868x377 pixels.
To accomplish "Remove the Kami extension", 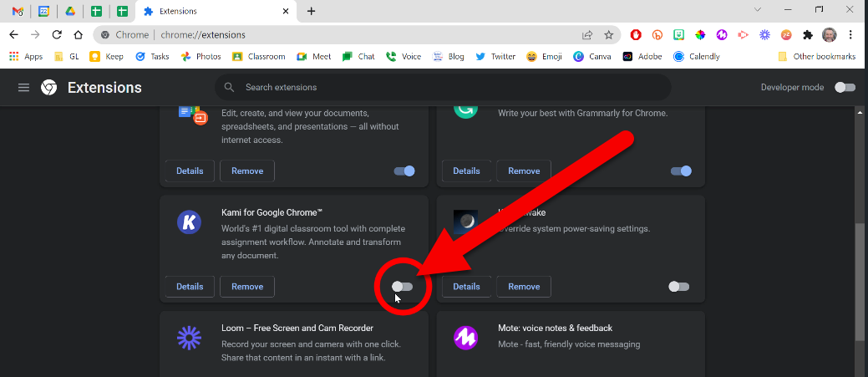I will click(x=247, y=286).
